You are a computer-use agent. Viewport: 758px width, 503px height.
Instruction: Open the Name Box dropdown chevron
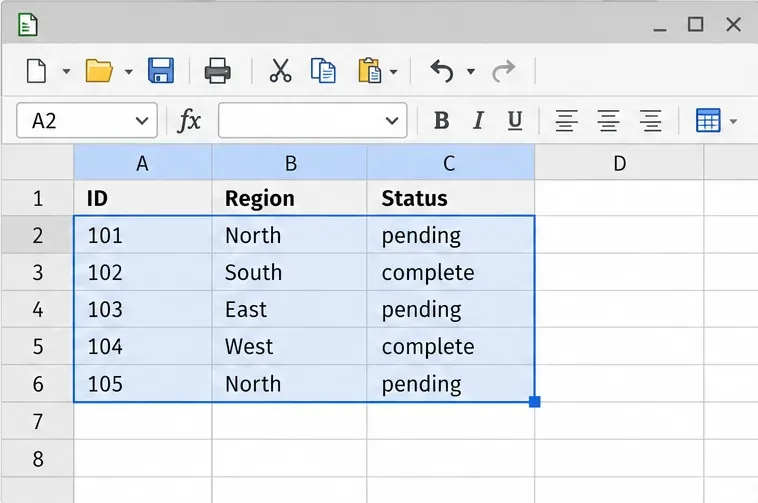(142, 121)
